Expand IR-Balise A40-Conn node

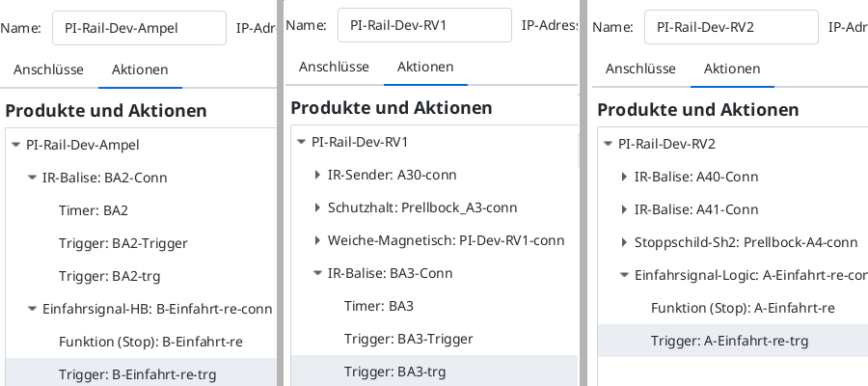point(624,177)
